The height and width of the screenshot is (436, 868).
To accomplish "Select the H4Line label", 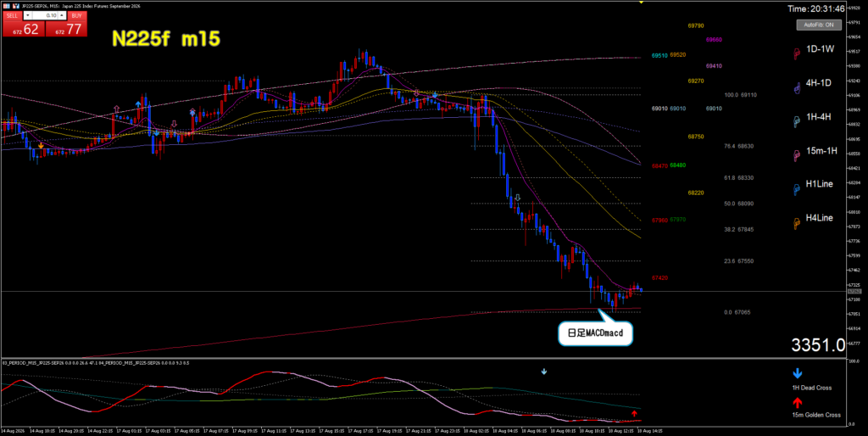I will [x=820, y=218].
